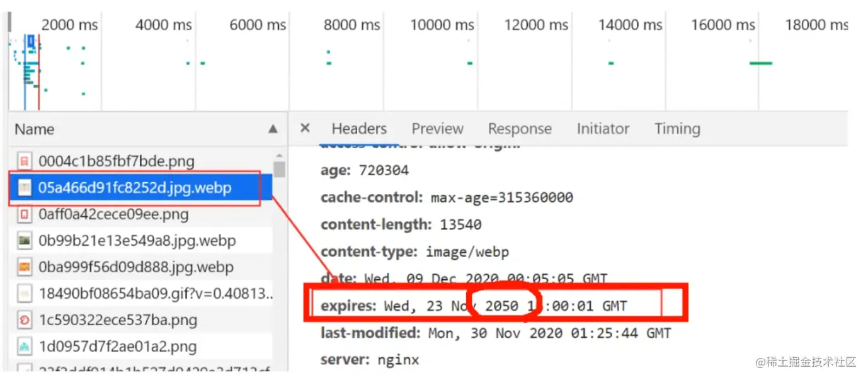Click the 10000 ms timeline marker
The width and height of the screenshot is (868, 380).
442,25
